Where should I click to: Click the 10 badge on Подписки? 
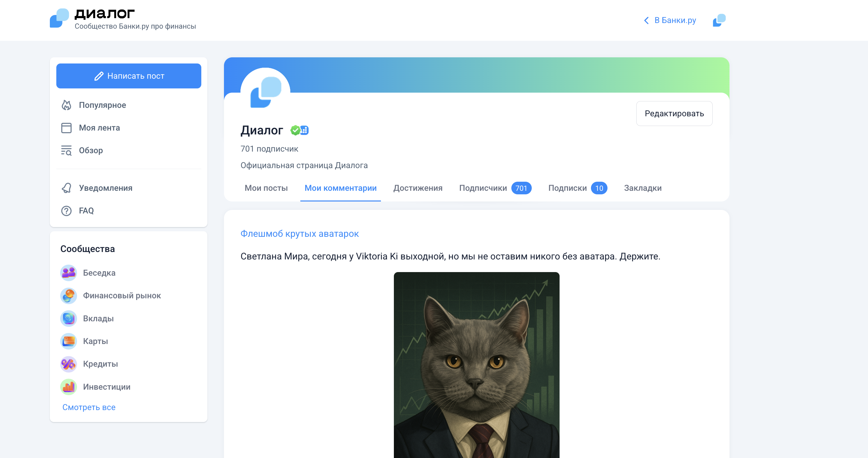[x=599, y=188]
